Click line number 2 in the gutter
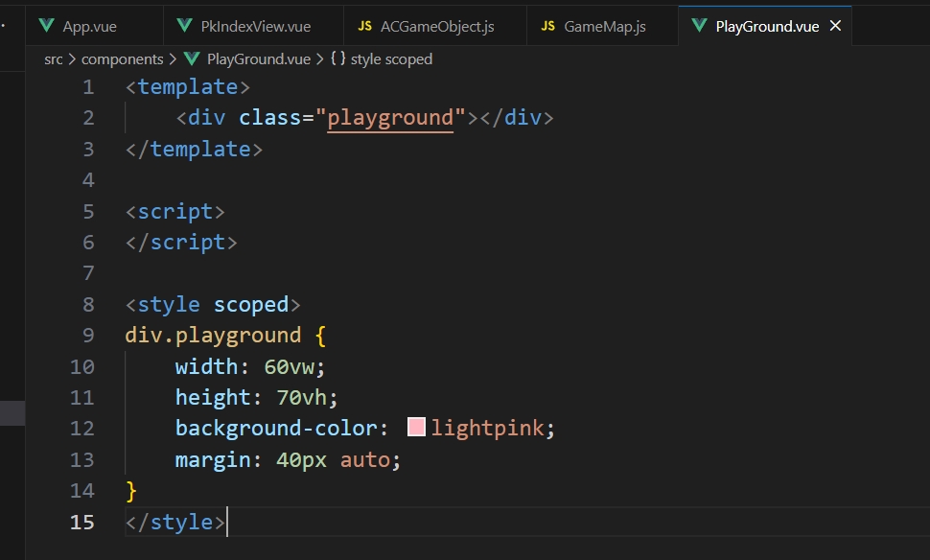Image resolution: width=930 pixels, height=560 pixels. coord(88,118)
